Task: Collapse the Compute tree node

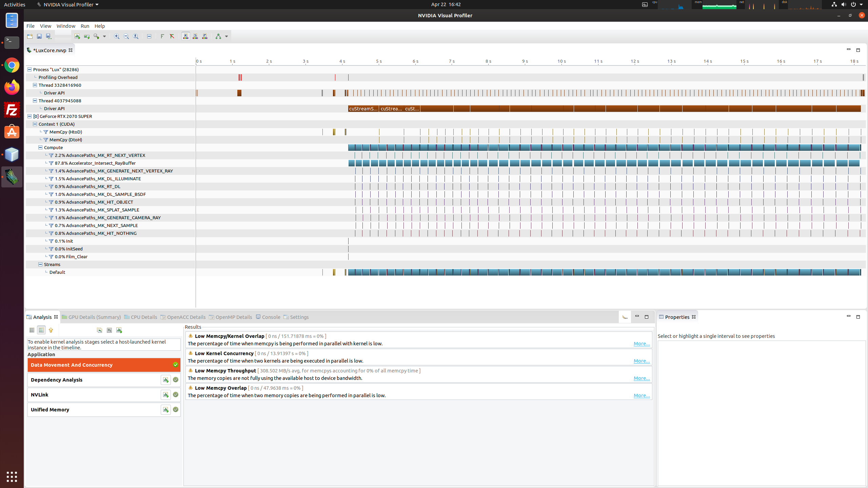Action: coord(40,147)
